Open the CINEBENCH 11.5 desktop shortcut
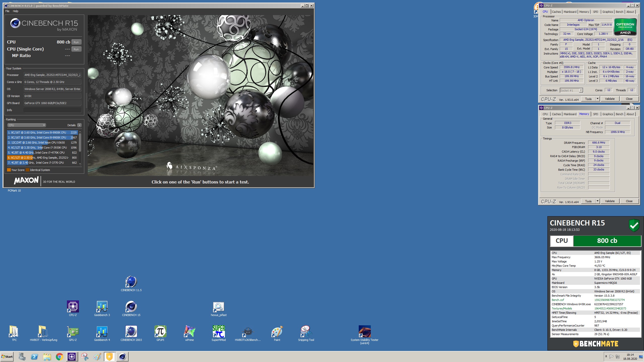The width and height of the screenshot is (644, 362). click(131, 284)
